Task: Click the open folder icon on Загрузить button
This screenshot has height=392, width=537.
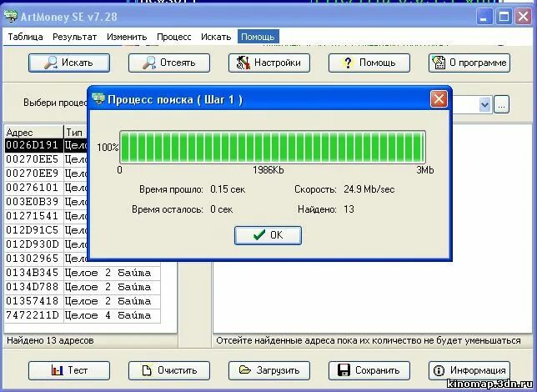Action: pos(245,369)
